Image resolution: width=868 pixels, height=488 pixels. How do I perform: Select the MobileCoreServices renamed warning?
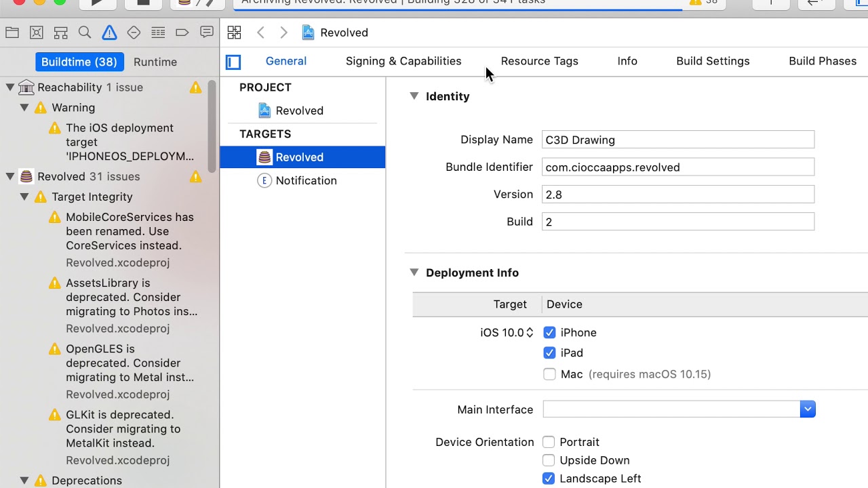pos(122,239)
